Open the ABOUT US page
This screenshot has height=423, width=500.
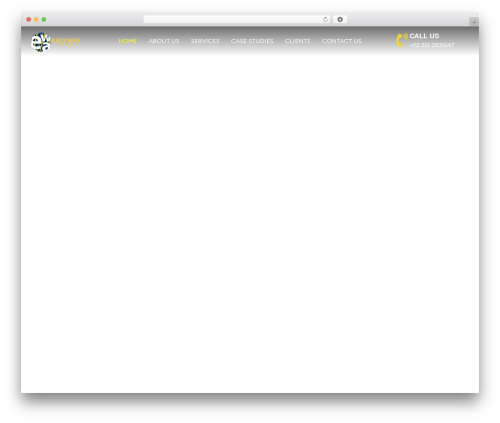tap(164, 41)
